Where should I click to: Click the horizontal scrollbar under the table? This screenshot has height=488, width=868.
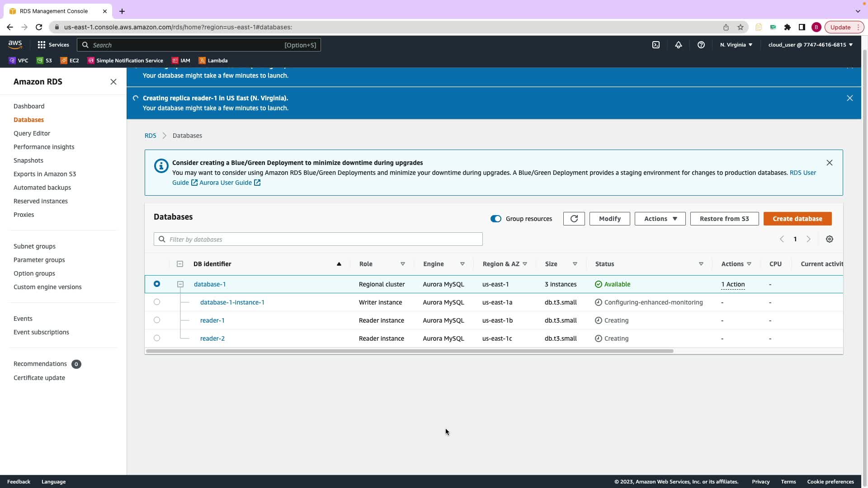[x=410, y=351]
